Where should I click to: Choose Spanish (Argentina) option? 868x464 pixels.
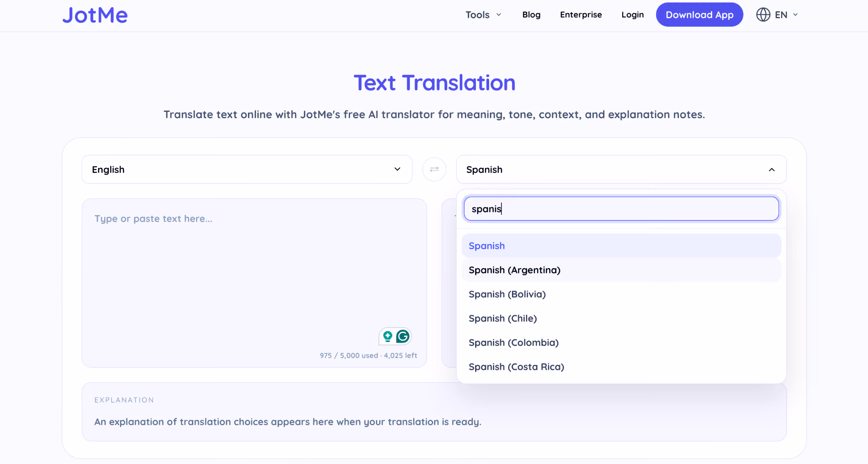click(621, 270)
